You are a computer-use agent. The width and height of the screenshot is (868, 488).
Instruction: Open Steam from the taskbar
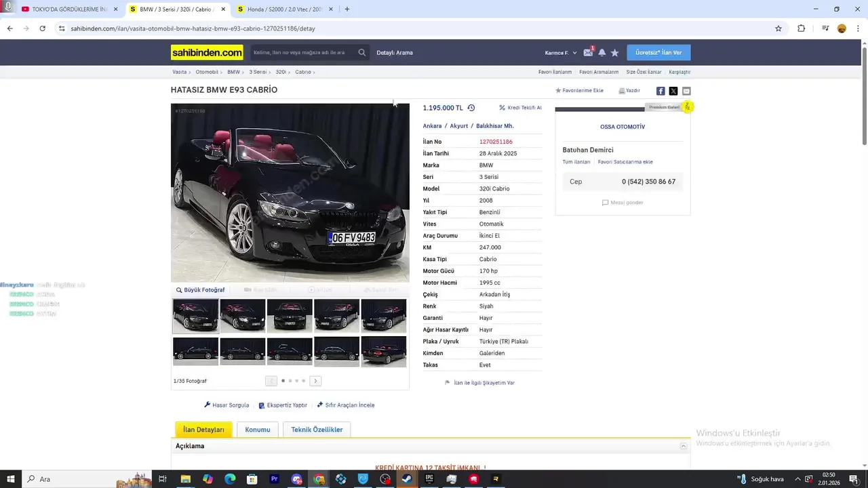tap(407, 479)
